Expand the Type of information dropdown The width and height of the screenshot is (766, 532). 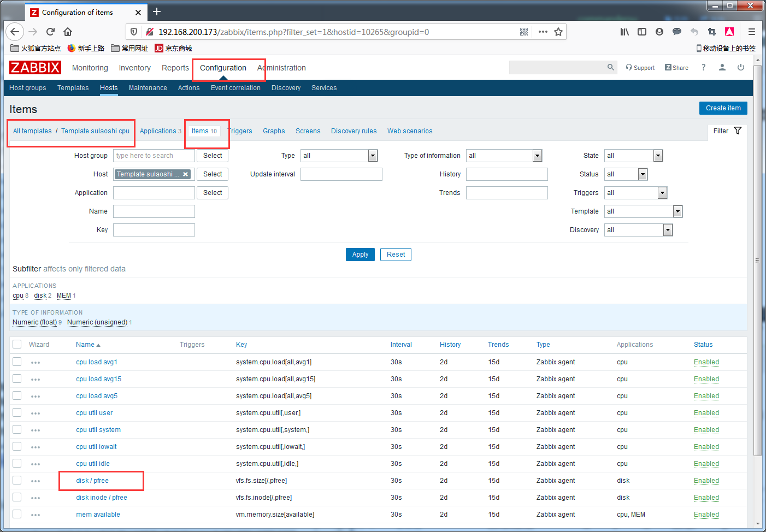pos(504,156)
